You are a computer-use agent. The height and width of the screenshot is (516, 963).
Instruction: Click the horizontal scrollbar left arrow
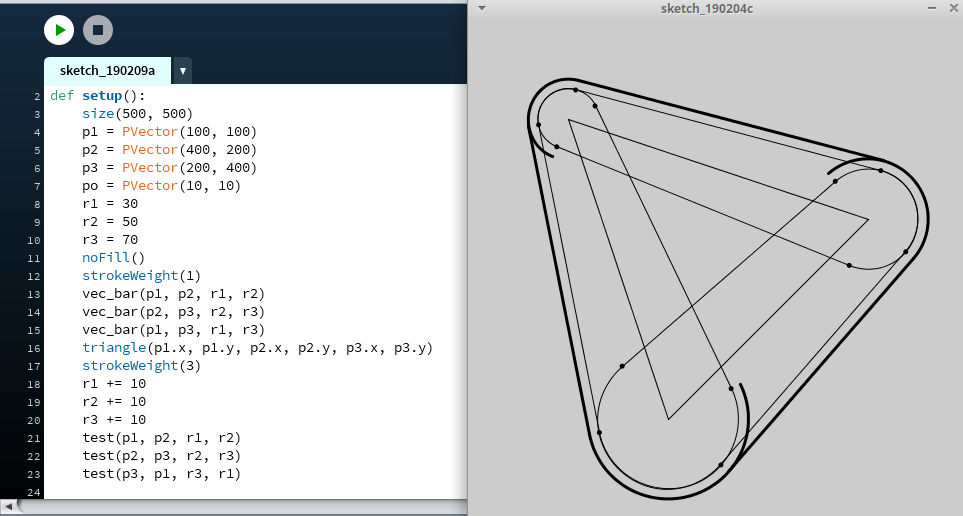[8, 507]
